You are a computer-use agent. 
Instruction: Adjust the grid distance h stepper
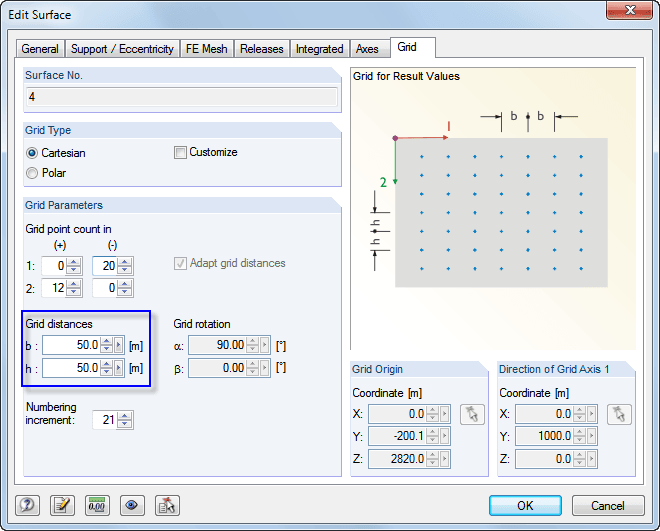106,368
